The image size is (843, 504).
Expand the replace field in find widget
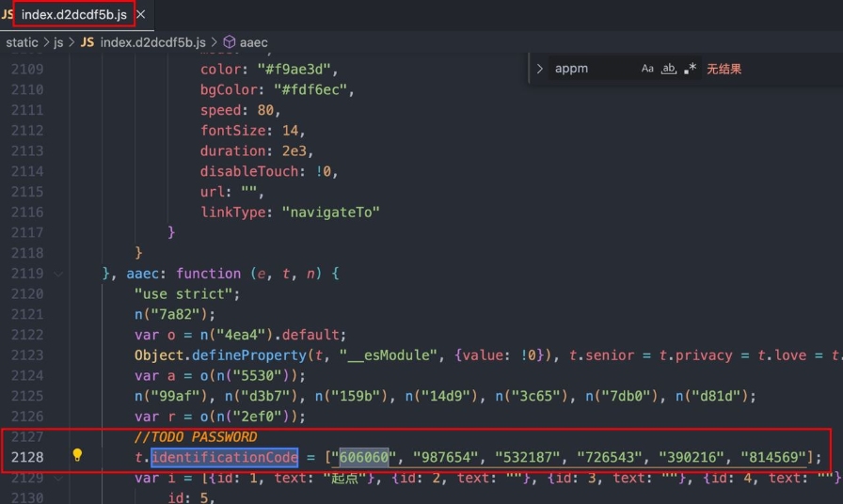pos(539,69)
